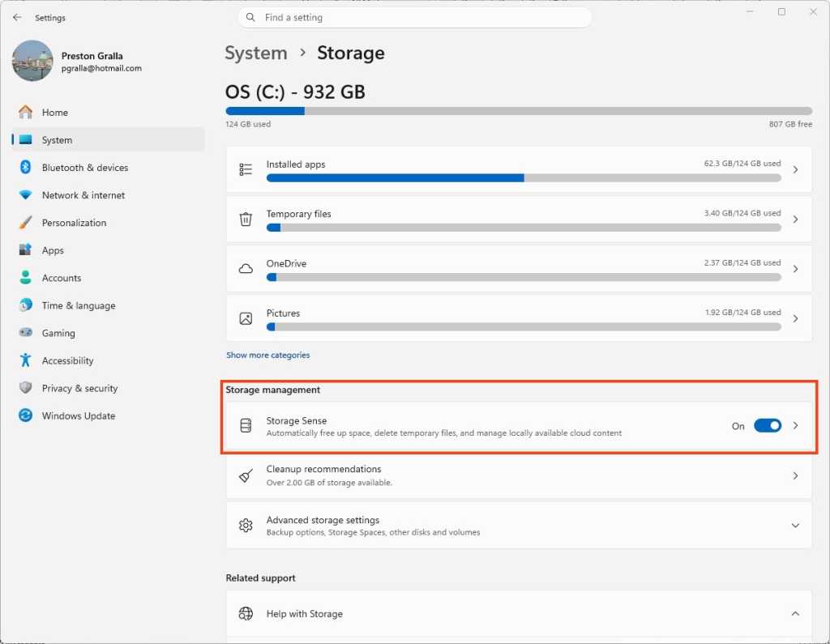The width and height of the screenshot is (830, 644).
Task: Click the Privacy shield icon
Action: (25, 387)
